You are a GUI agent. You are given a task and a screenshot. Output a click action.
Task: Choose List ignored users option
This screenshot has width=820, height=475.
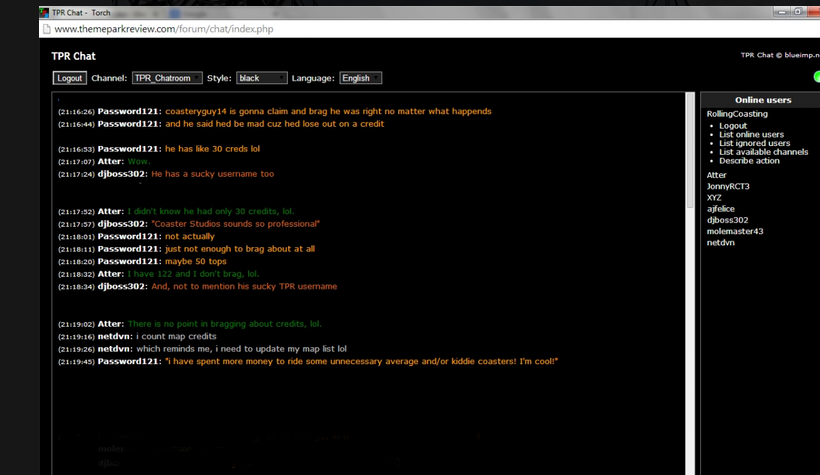[754, 143]
